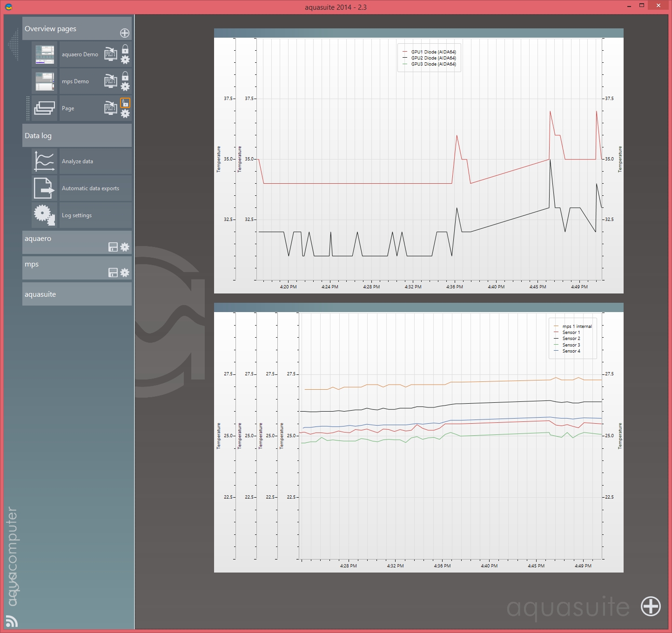Screen dimensions: 672x633
Task: Collapse the Data log section header
Action: [x=77, y=136]
